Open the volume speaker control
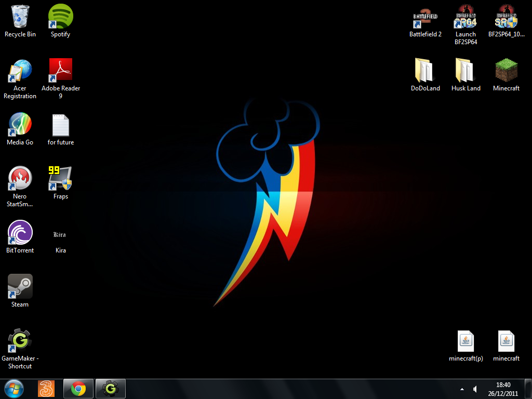 (x=475, y=389)
